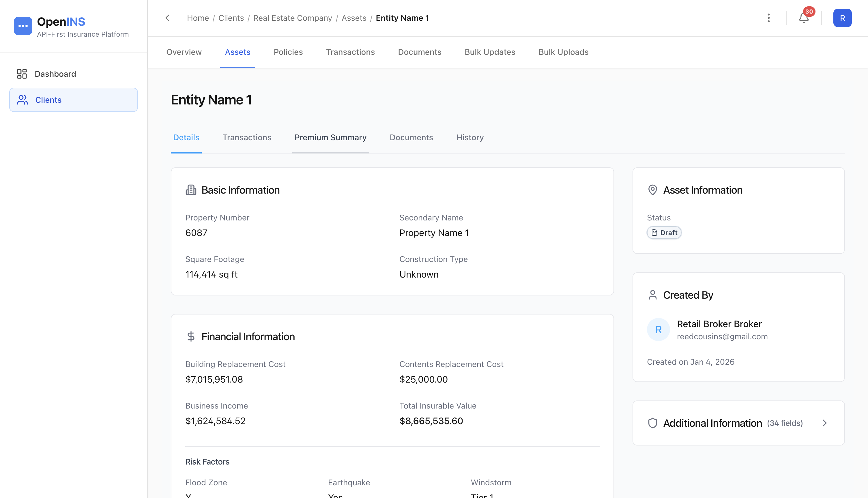
Task: Open the three-dot more options menu
Action: (x=768, y=18)
